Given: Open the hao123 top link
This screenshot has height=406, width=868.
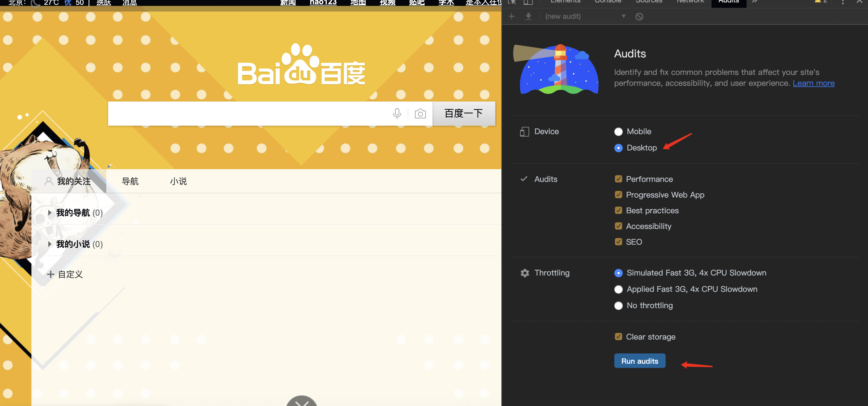Looking at the screenshot, I should tap(323, 2).
